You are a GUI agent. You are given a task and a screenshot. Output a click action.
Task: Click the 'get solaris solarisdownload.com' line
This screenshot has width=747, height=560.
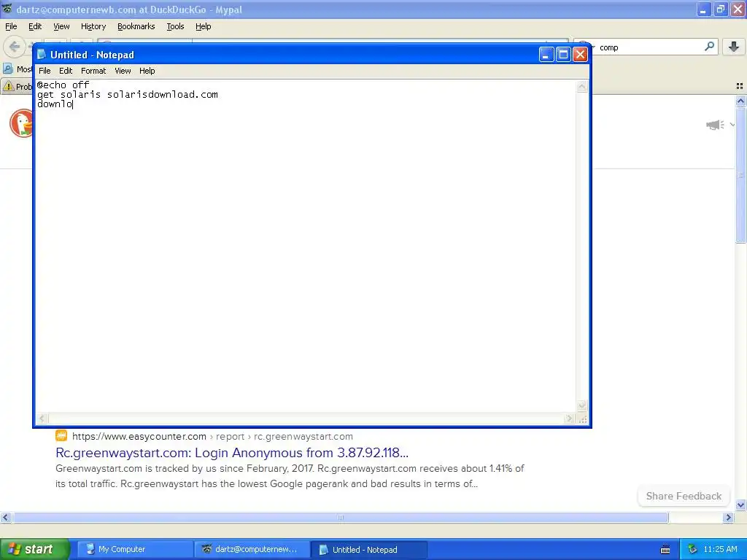[x=128, y=94]
